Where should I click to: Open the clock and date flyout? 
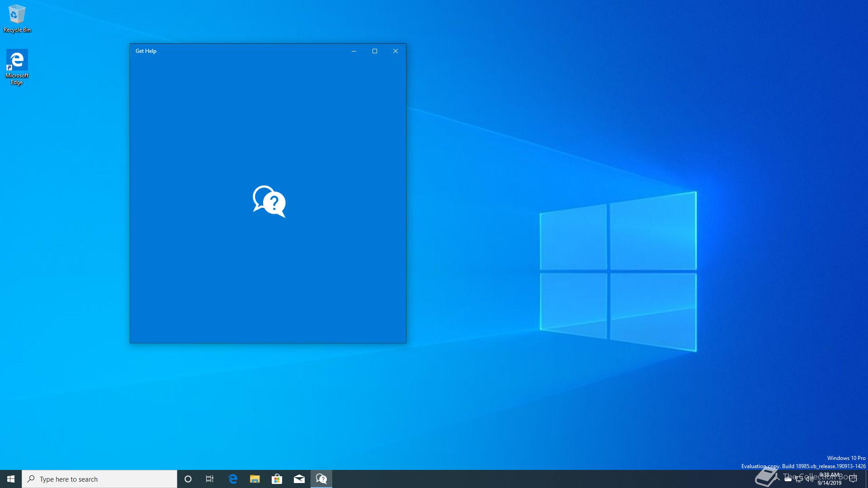pyautogui.click(x=830, y=479)
